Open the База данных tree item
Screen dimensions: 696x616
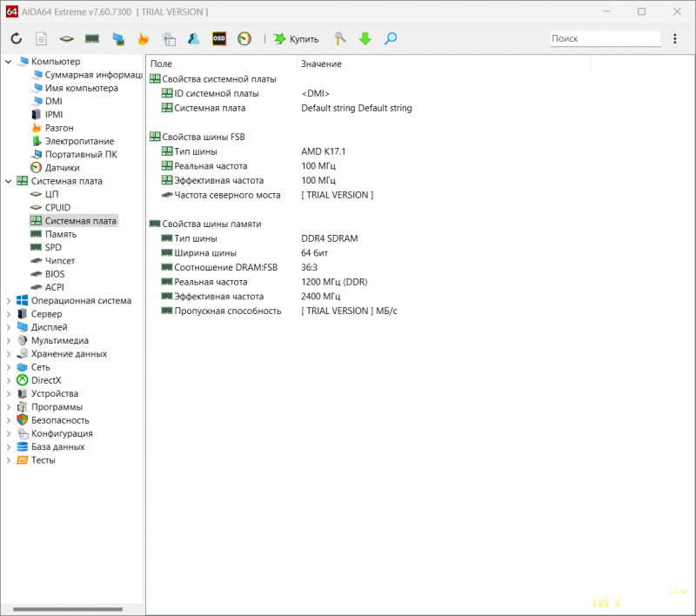coord(50,447)
